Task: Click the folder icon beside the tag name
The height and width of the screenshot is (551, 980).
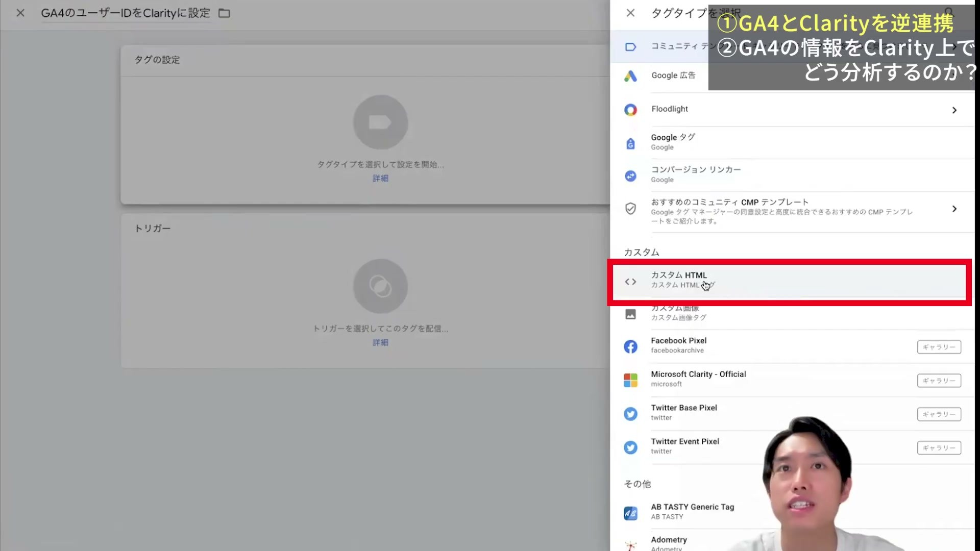Action: pos(224,13)
